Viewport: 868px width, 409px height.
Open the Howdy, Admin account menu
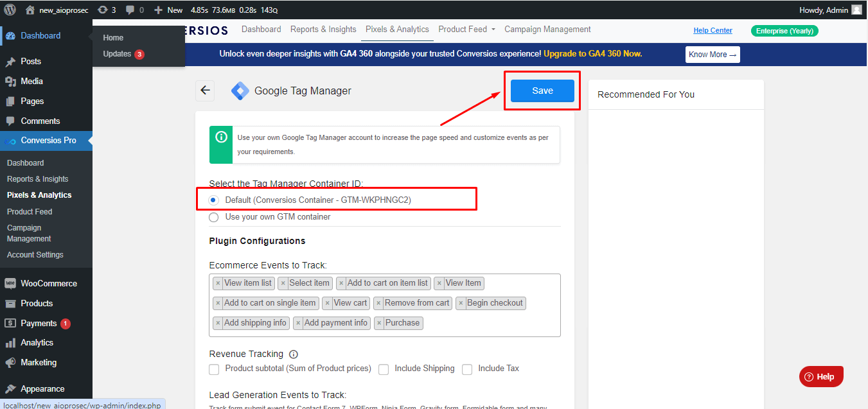(x=831, y=10)
